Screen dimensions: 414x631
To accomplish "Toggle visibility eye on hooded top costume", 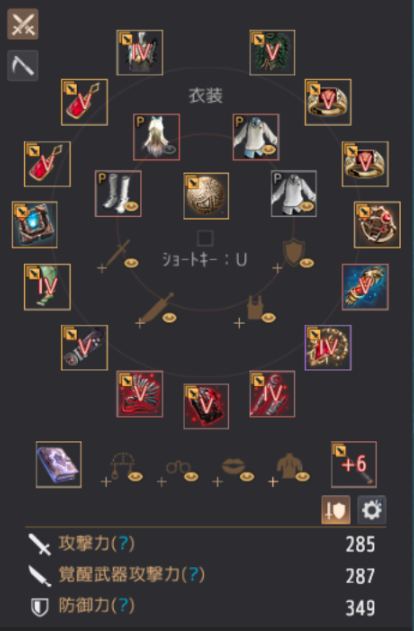I will point(268,150).
